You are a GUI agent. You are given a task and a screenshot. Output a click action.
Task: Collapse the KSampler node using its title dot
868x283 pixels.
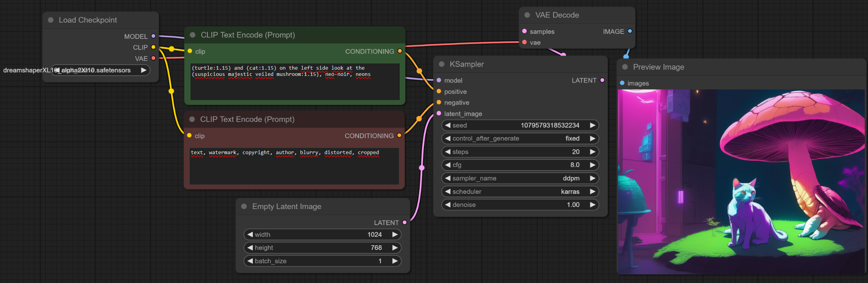[x=442, y=64]
